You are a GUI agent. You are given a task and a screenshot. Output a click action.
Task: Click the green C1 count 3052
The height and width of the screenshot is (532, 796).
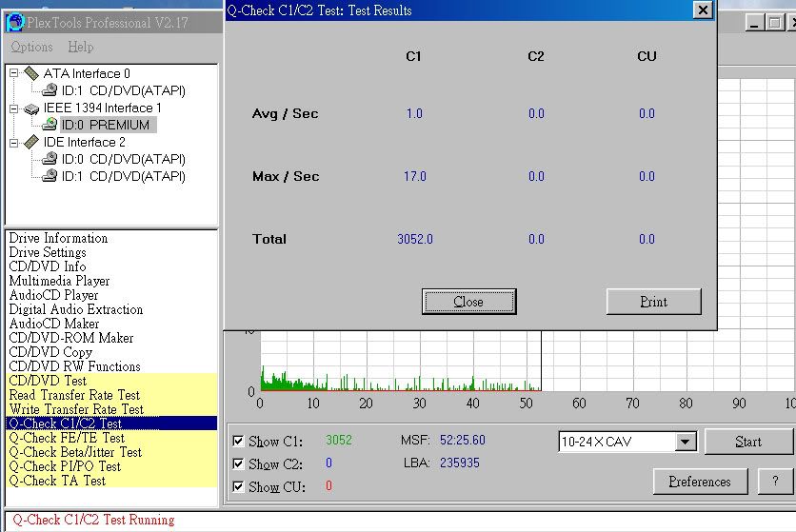(x=339, y=440)
